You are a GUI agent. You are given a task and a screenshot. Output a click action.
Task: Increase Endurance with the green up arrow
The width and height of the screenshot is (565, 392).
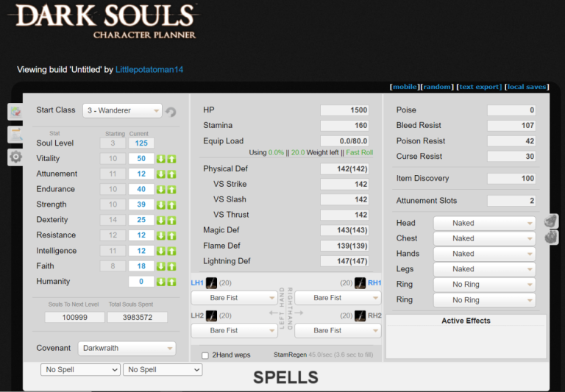(171, 190)
